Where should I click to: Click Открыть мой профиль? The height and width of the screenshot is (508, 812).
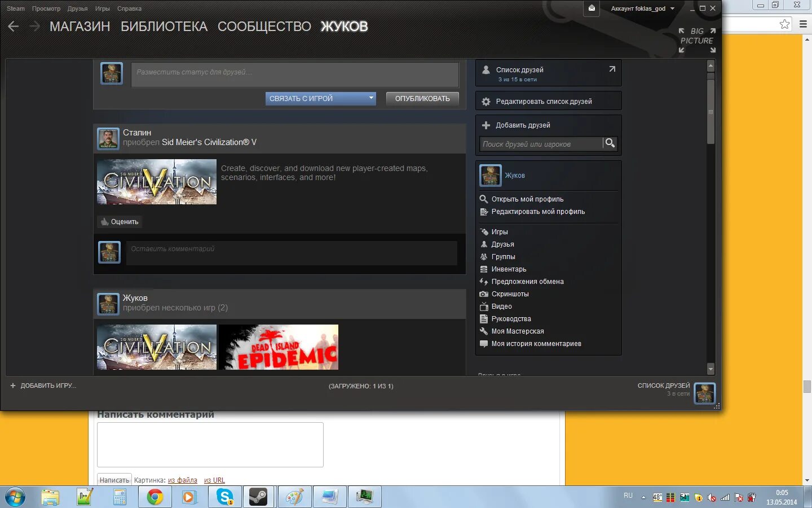coord(527,199)
